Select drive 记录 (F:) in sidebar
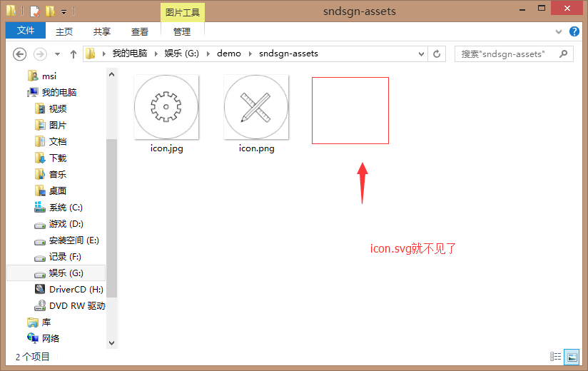Screen dimensions: 588x371 coord(65,257)
